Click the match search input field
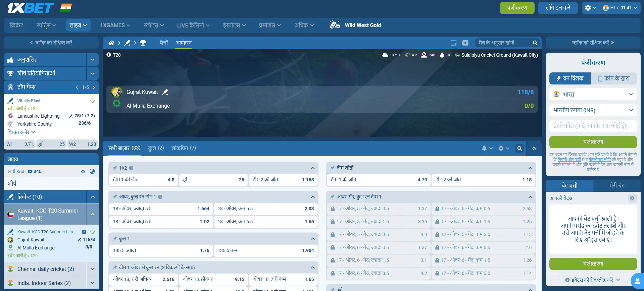 [x=503, y=43]
